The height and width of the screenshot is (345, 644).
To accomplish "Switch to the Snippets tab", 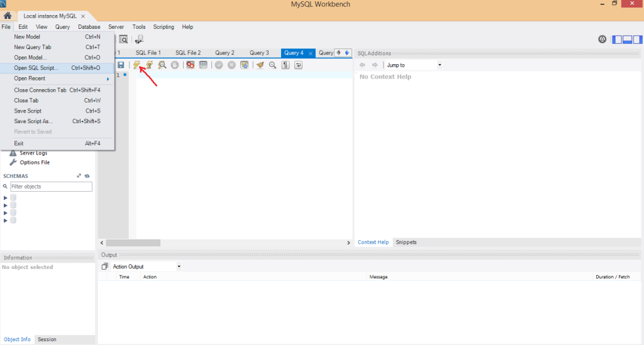I will click(x=406, y=243).
